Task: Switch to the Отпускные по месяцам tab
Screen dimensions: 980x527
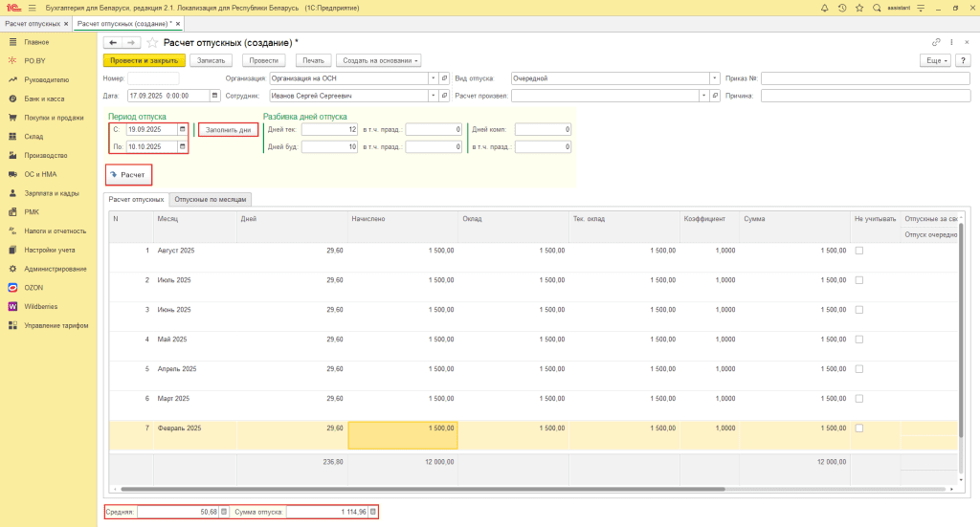Action: [212, 199]
